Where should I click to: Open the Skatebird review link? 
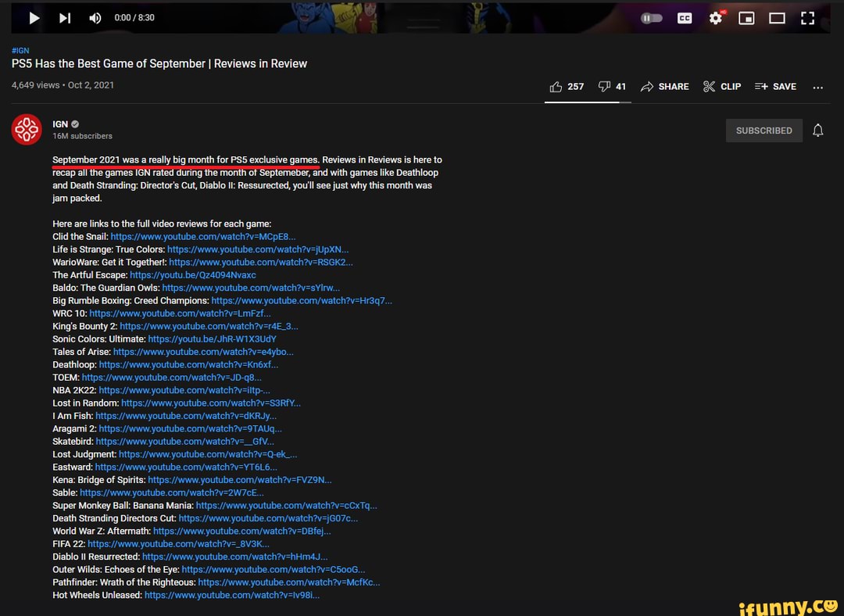(185, 442)
